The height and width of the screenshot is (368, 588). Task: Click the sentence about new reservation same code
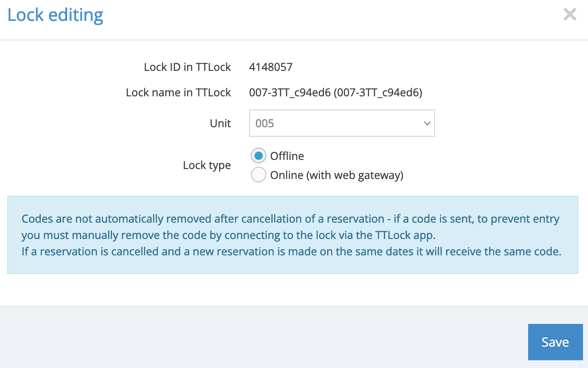coord(291,252)
